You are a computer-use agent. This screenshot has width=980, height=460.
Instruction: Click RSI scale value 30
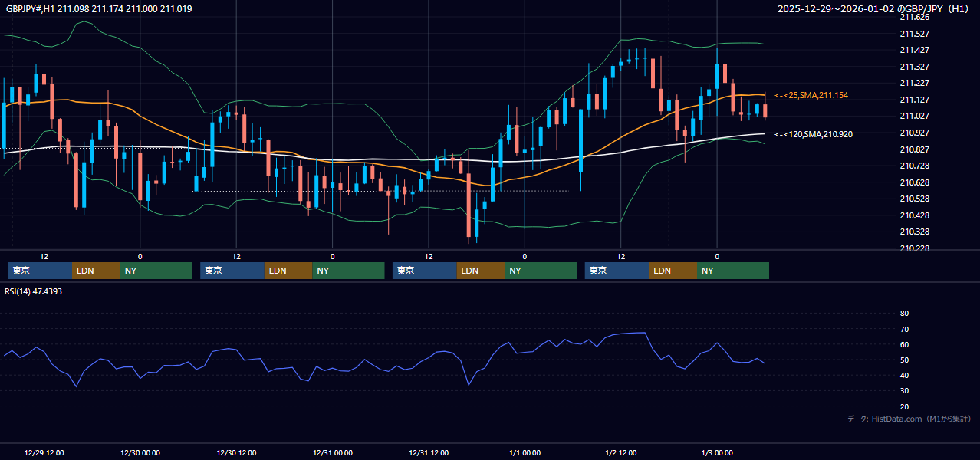tap(904, 391)
